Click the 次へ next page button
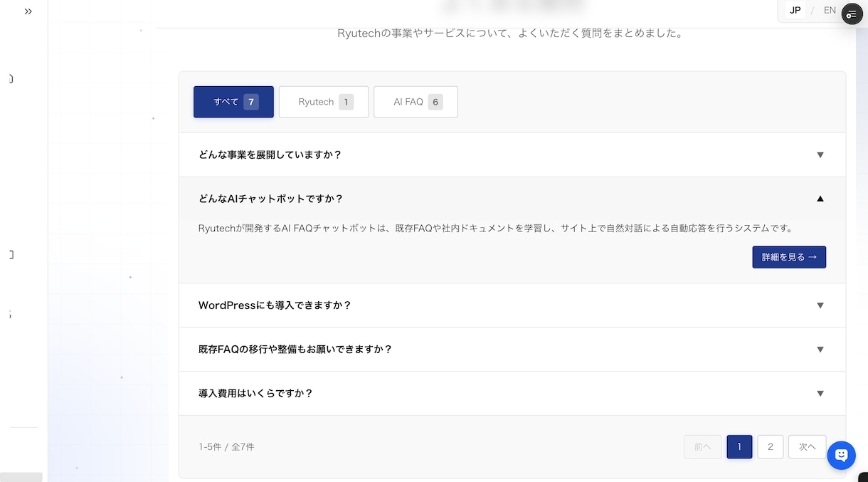The width and height of the screenshot is (868, 482). (807, 446)
